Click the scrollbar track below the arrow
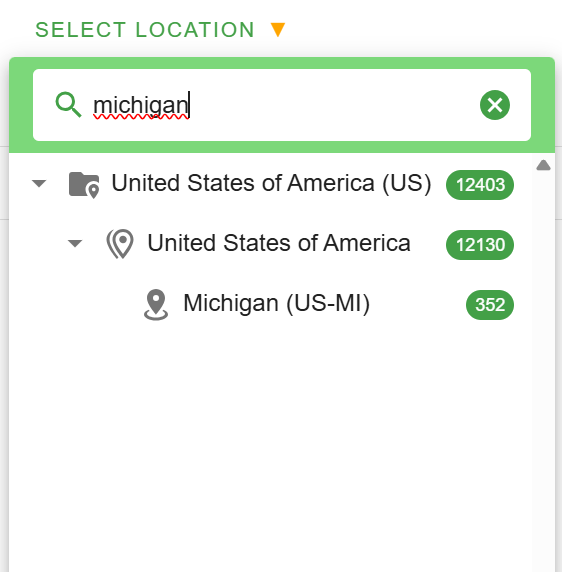Screen dimensions: 562x572 pos(543,365)
